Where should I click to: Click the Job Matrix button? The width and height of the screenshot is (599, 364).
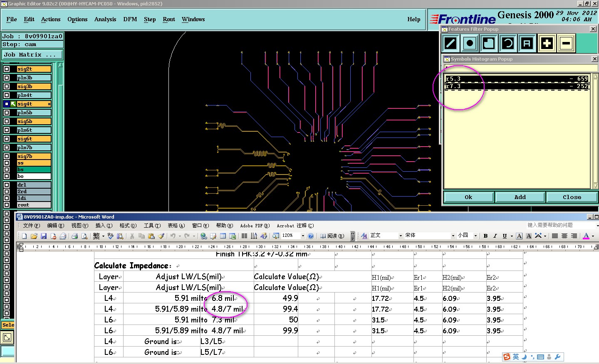[x=32, y=55]
